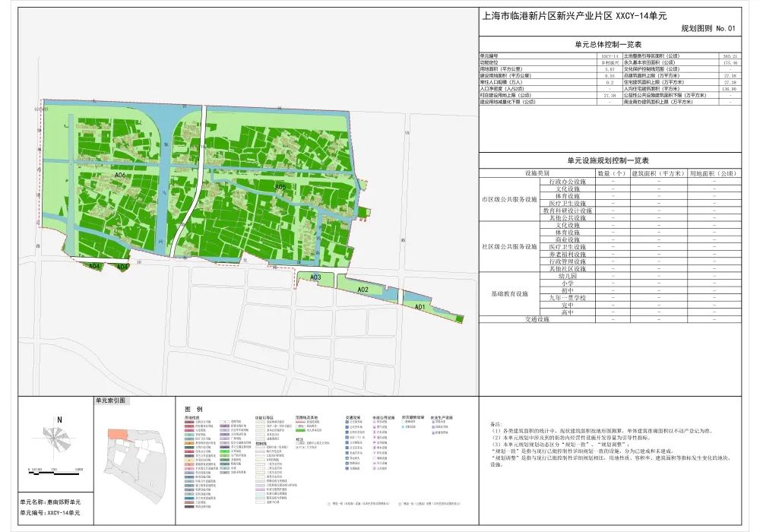This screenshot has height=532, width=760.
Task: Click parcel label A05 on the map
Action: click(280, 187)
